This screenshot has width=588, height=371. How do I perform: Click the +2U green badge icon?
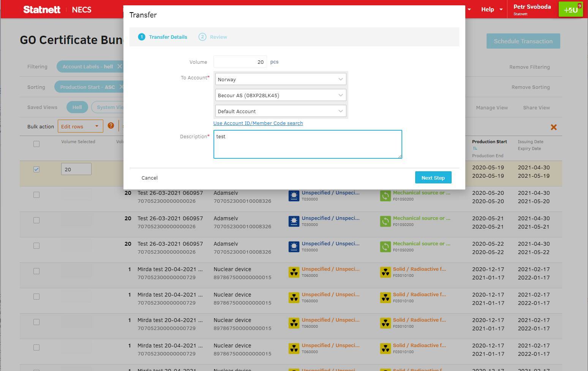pyautogui.click(x=571, y=9)
